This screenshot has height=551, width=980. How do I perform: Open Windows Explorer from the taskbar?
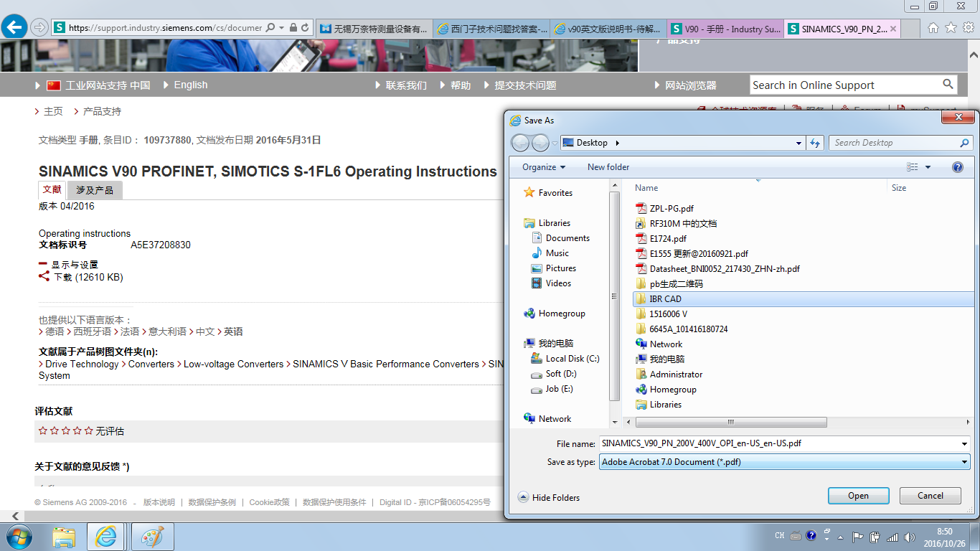64,537
